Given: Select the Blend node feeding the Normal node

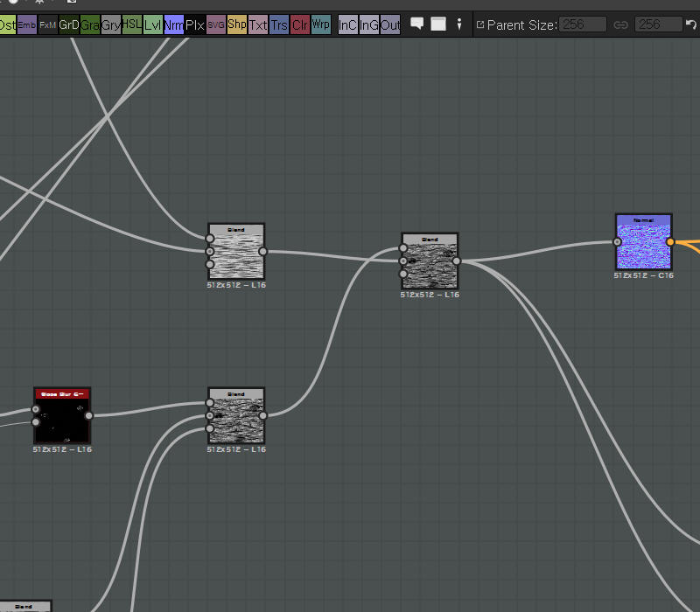Looking at the screenshot, I should click(430, 261).
